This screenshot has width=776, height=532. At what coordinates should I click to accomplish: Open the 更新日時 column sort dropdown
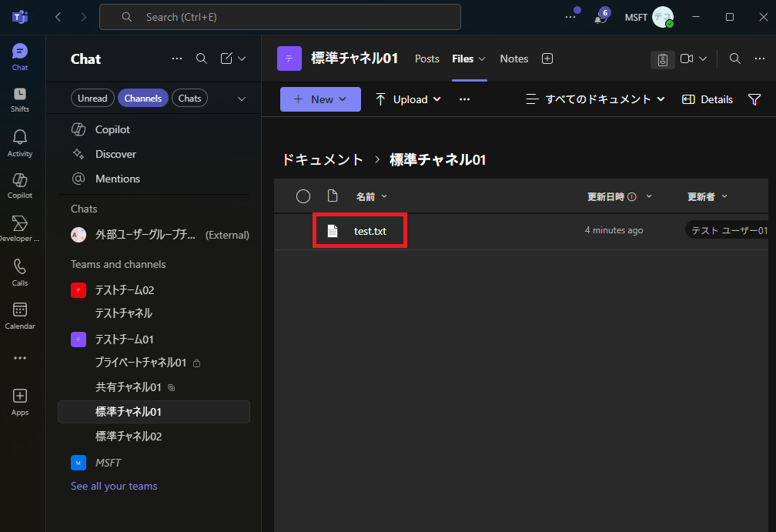(x=649, y=196)
